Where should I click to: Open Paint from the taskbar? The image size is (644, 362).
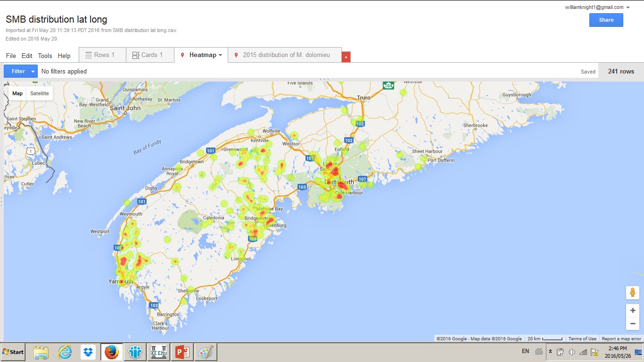pos(206,352)
